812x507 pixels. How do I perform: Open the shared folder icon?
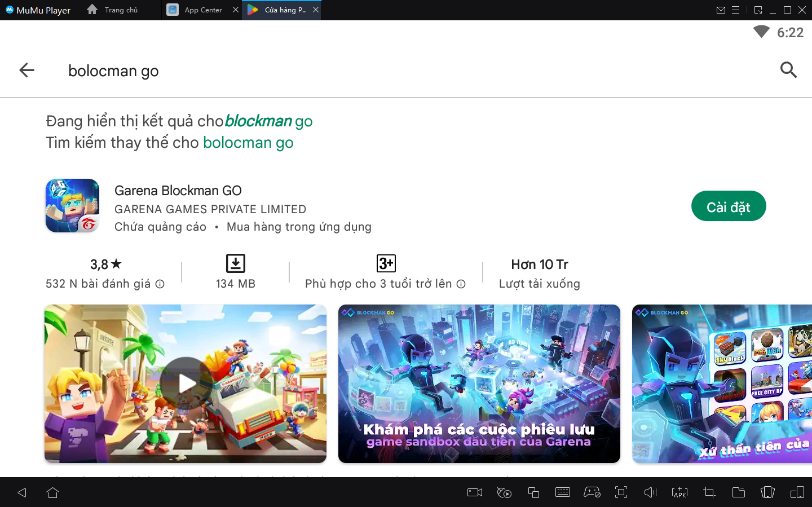(x=738, y=492)
